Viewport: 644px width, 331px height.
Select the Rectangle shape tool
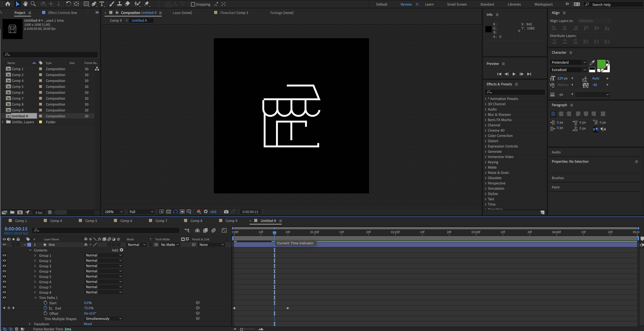point(86,4)
